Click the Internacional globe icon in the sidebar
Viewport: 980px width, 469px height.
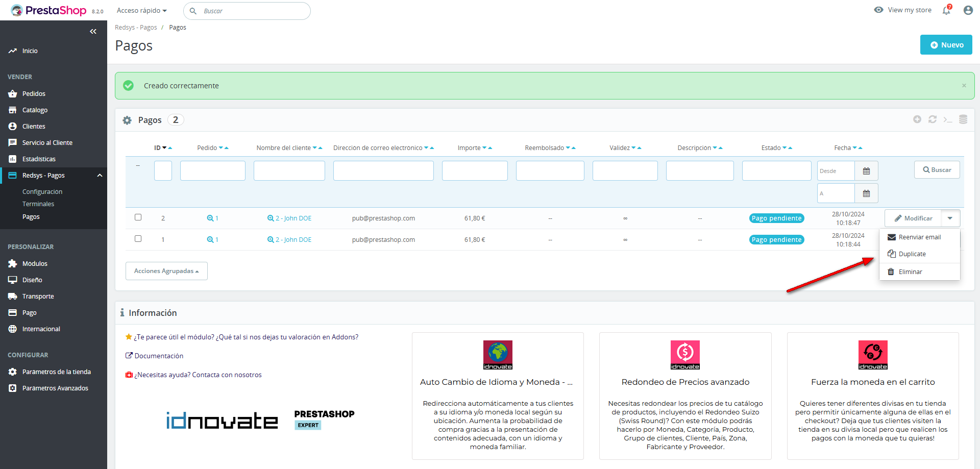13,329
